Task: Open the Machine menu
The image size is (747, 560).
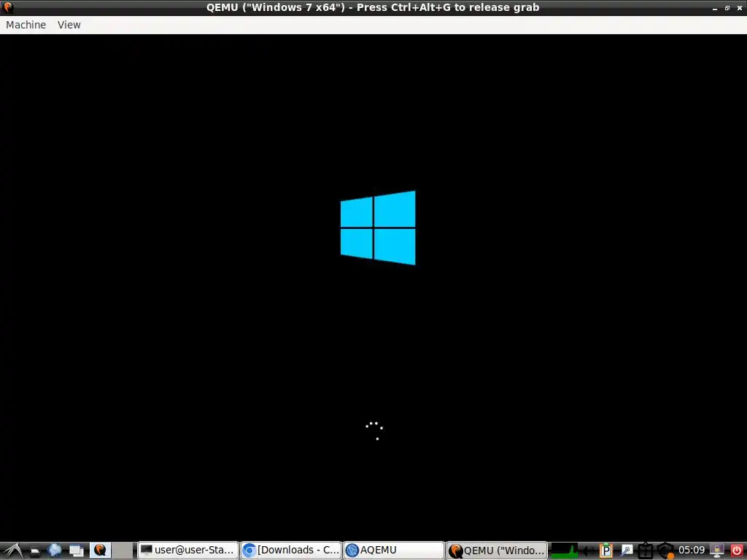Action: [x=26, y=25]
